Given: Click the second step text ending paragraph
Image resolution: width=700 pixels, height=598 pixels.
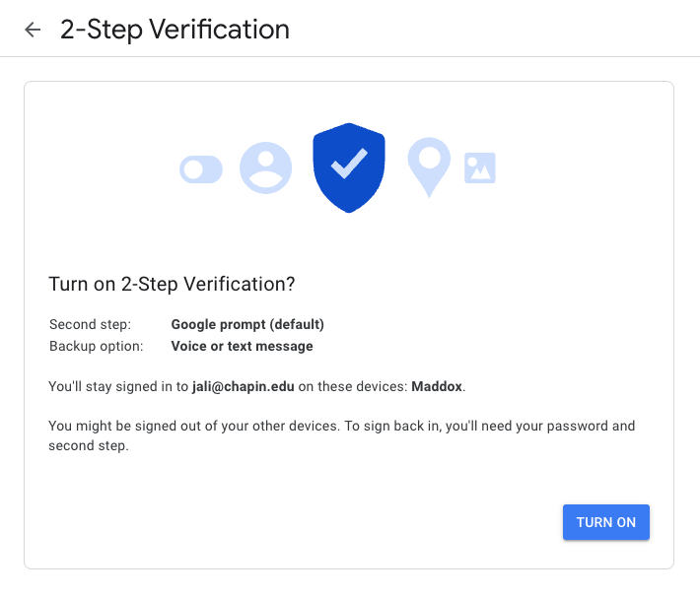Looking at the screenshot, I should 89,445.
